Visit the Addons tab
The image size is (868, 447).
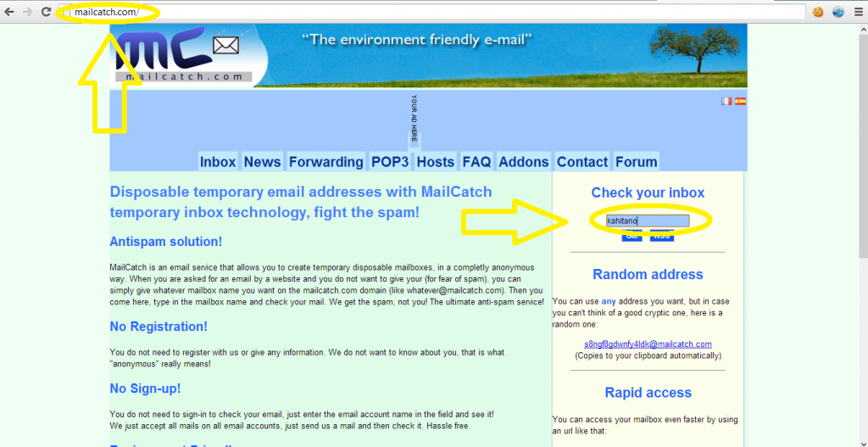[x=524, y=162]
